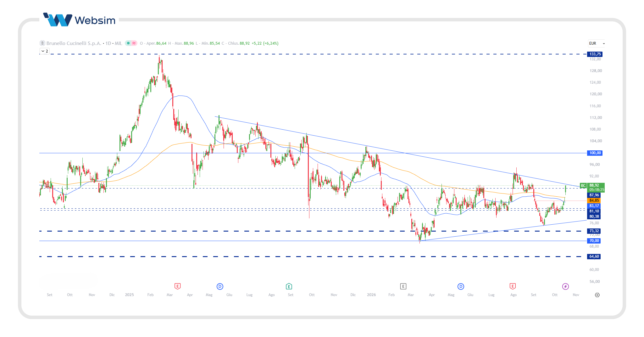Click the 64,60 support level label
The width and height of the screenshot is (644, 337).
[594, 256]
